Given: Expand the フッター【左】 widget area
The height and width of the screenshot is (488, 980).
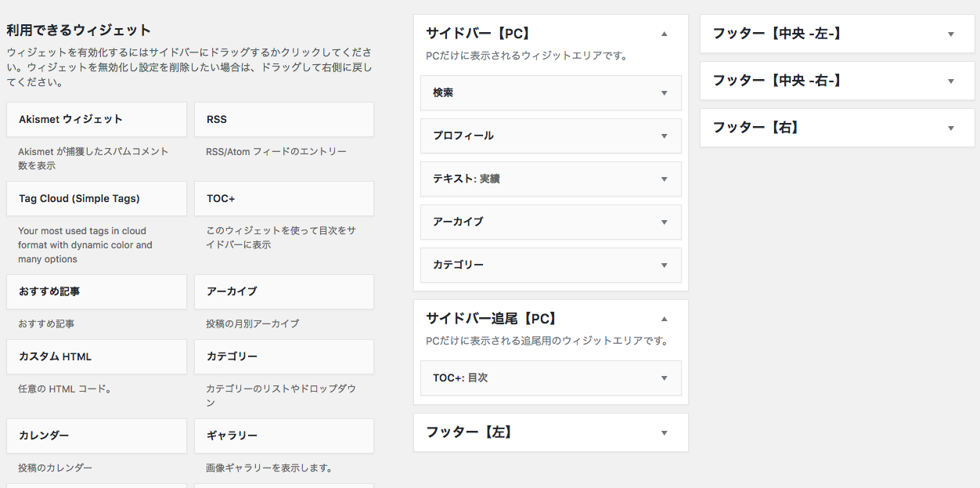Looking at the screenshot, I should (551, 432).
